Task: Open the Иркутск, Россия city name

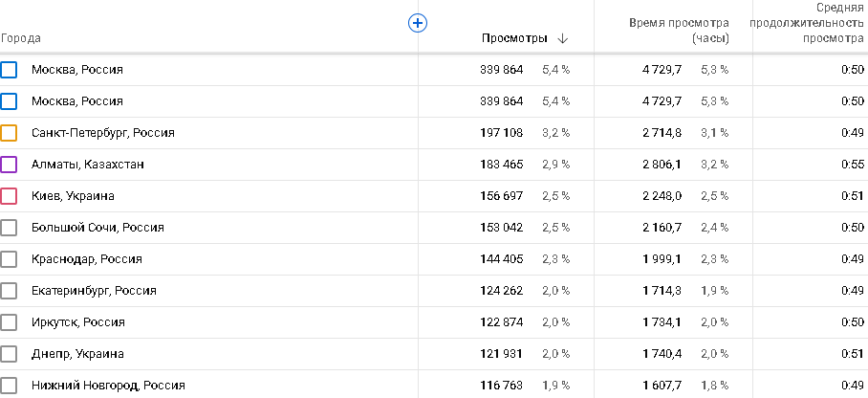Action: 77,322
